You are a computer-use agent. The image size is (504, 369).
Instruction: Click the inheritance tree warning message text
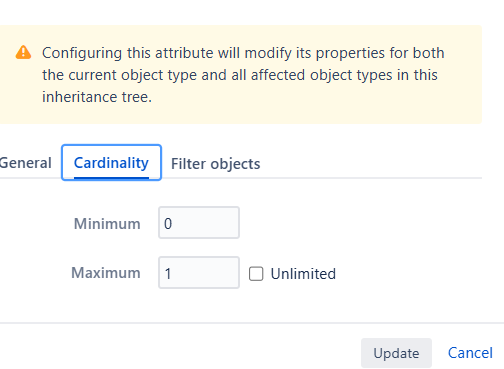pos(243,75)
